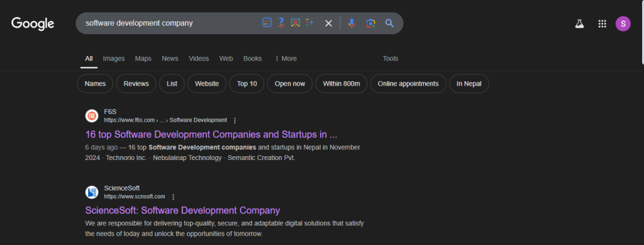Viewport: 644px width, 245px height.
Task: Open the three-dot menu for F6S result
Action: pos(235,120)
